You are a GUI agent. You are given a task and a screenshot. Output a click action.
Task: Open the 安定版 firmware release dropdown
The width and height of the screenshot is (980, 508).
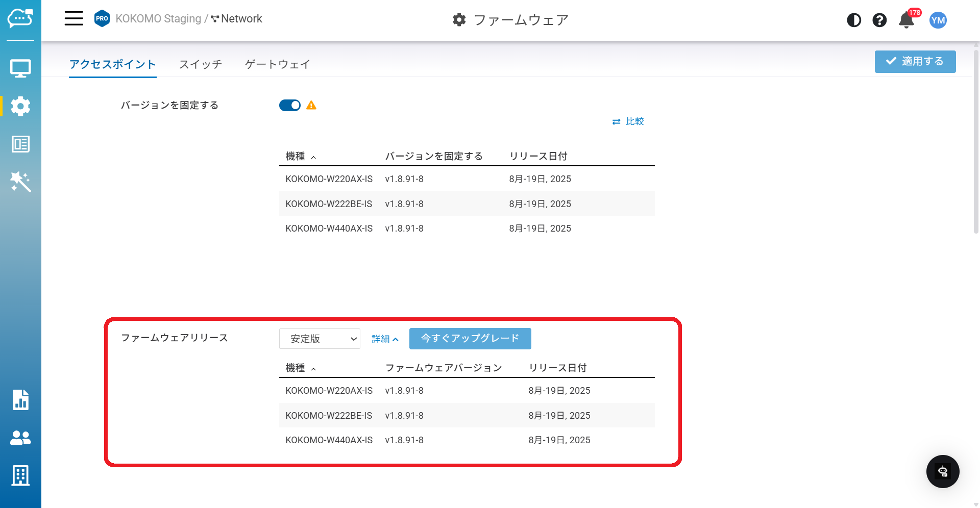(320, 339)
